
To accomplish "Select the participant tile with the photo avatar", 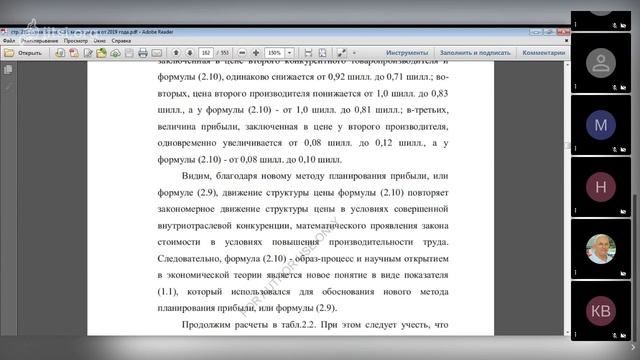I will point(601,249).
